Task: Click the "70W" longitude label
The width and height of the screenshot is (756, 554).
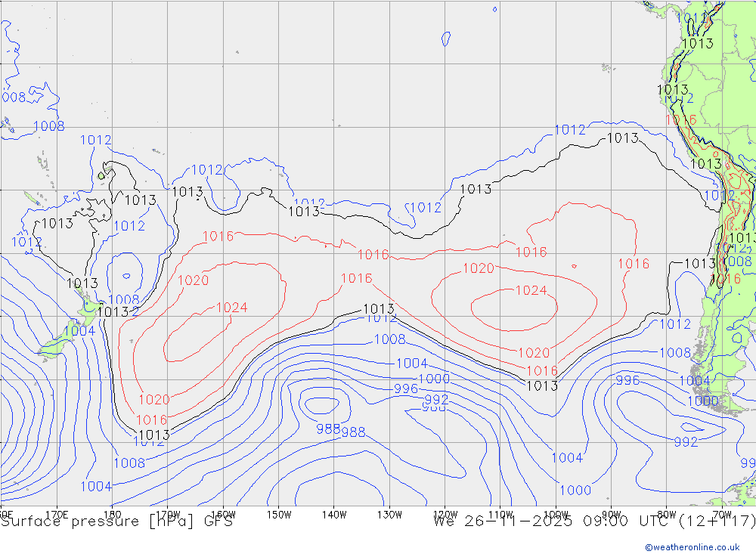Action: point(722,514)
